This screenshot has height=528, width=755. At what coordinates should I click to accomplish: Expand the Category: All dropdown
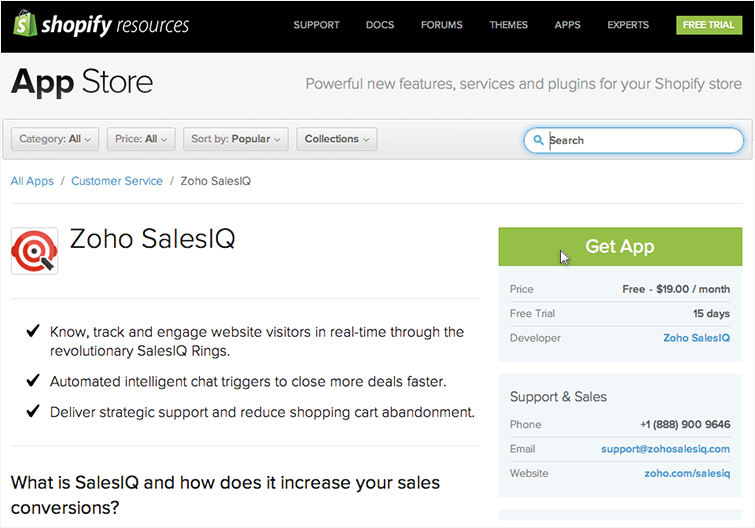[55, 139]
